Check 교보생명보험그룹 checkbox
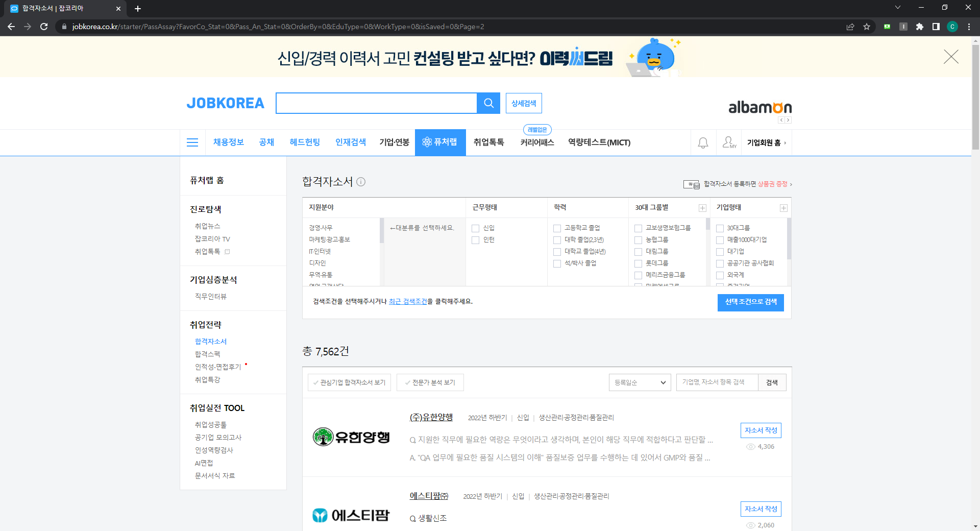Screen dimensions: 980x531 638,228
